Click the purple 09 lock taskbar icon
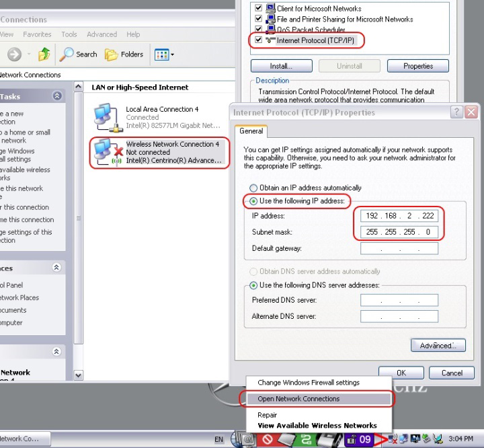 pyautogui.click(x=359, y=439)
